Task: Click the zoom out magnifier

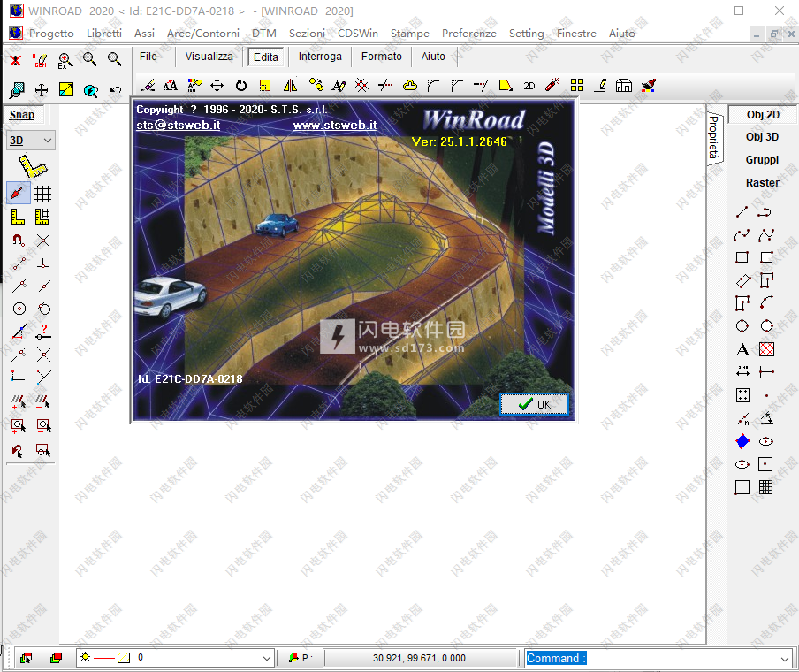Action: pos(114,59)
